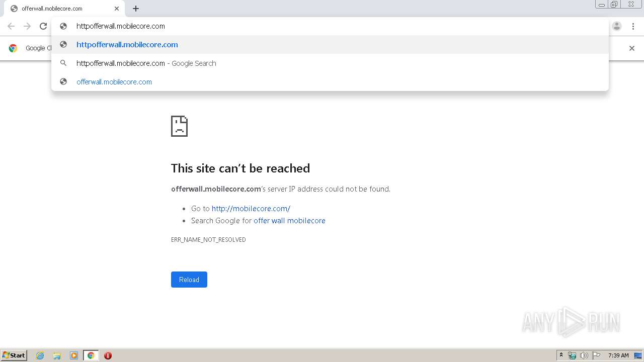This screenshot has height=362, width=644.
Task: Dismiss the Google Chrome infobar
Action: (x=632, y=48)
